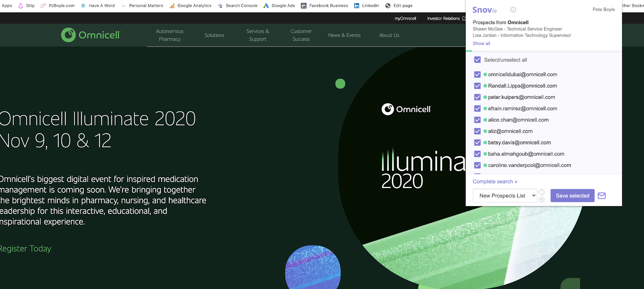Open the Snov.io info icon
Screen dimensions: 644x289
[513, 10]
